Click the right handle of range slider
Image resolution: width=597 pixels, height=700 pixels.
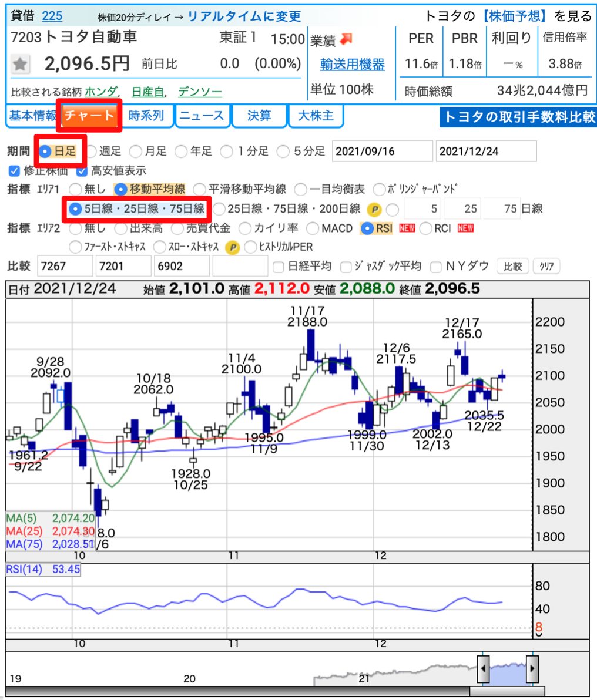pos(532,668)
